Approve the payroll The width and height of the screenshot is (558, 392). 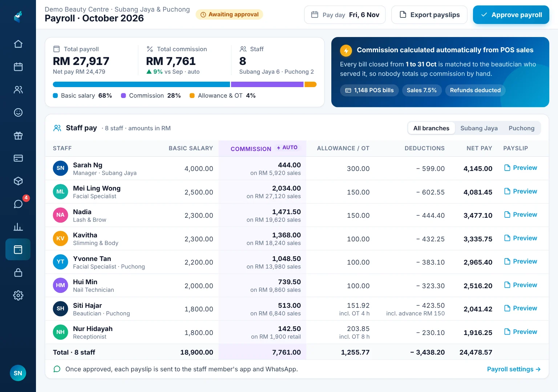pyautogui.click(x=511, y=15)
